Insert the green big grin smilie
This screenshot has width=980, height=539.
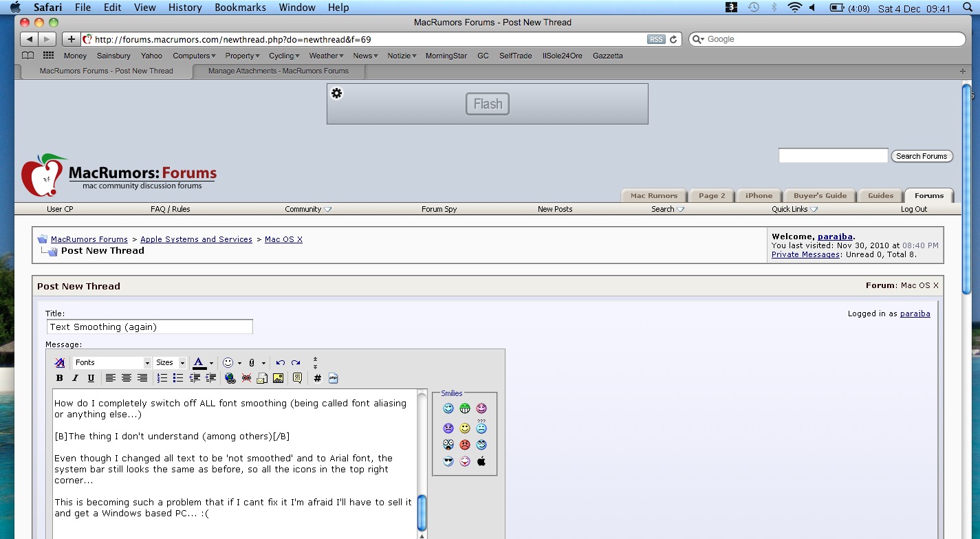[x=465, y=408]
